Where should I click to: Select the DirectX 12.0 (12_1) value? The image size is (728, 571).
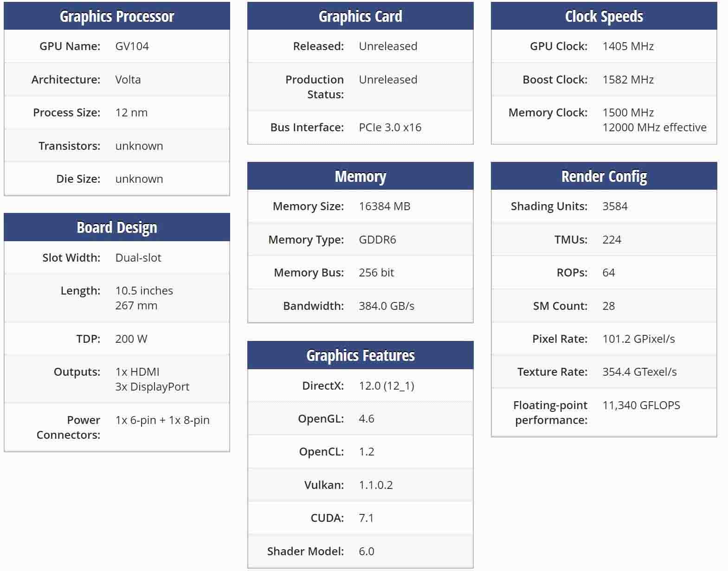(x=387, y=386)
